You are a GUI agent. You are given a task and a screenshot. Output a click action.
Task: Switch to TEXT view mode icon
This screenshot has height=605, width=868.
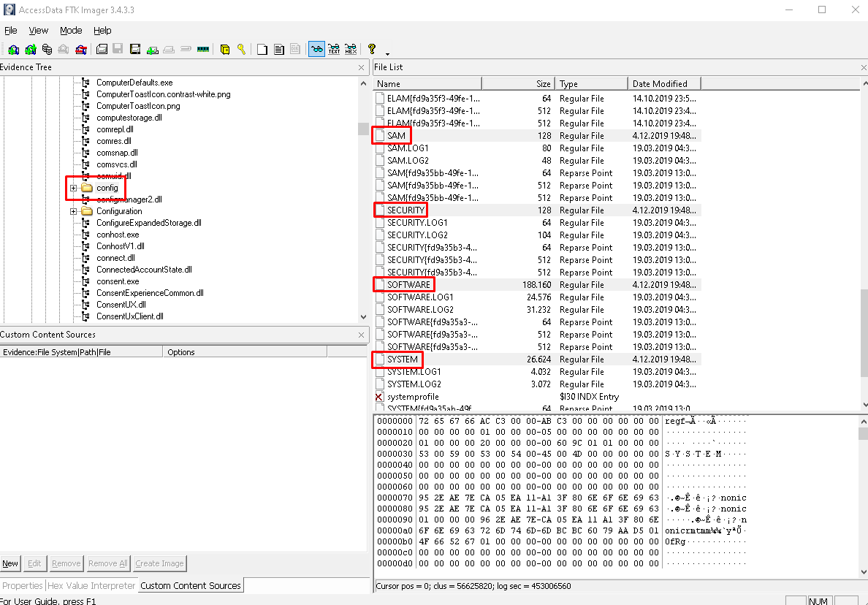(334, 49)
